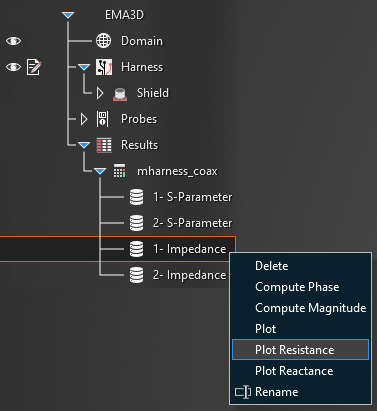
Task: Select Delete in the context menu
Action: click(272, 266)
